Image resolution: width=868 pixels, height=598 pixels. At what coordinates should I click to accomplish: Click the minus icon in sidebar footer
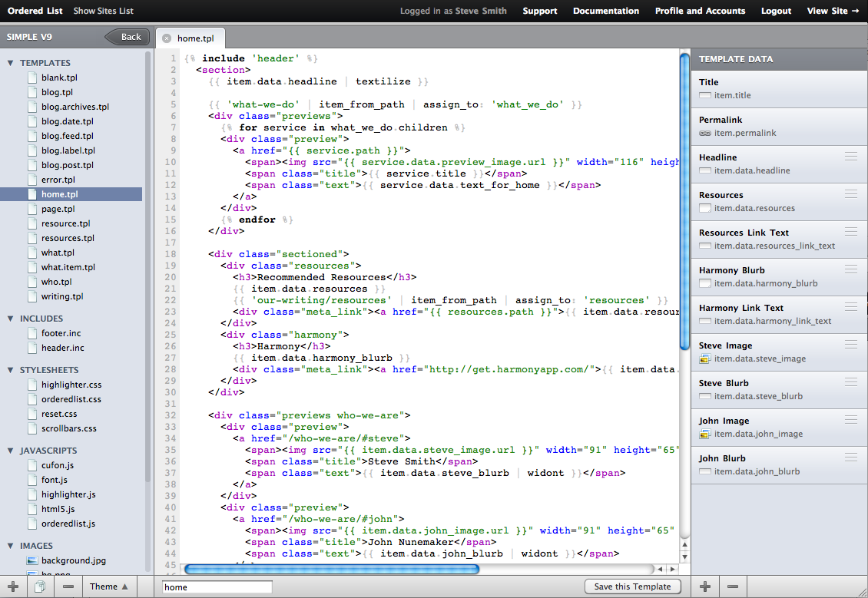pyautogui.click(x=68, y=586)
